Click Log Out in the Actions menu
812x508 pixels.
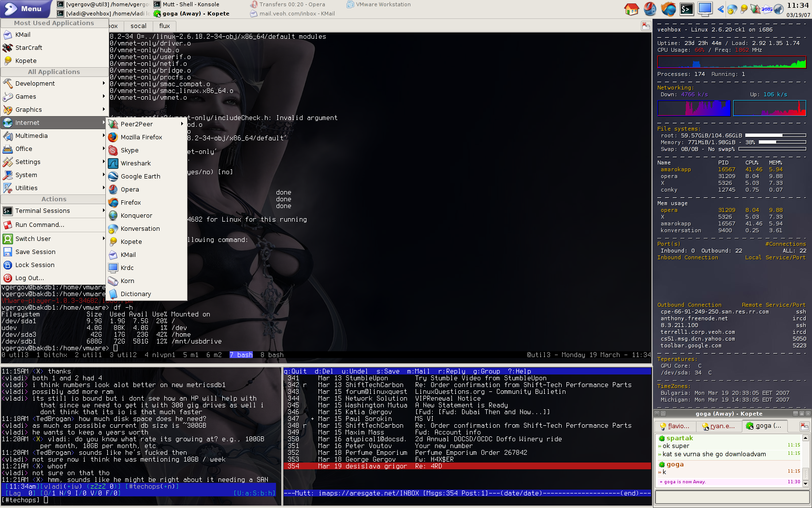(29, 278)
